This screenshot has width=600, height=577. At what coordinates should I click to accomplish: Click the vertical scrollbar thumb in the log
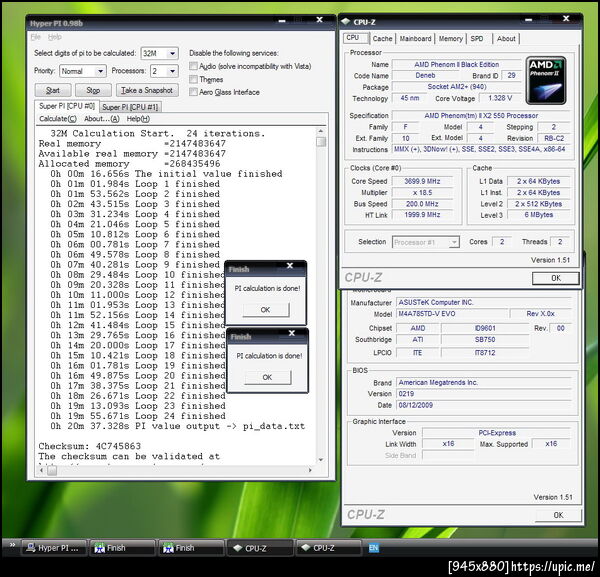point(321,142)
